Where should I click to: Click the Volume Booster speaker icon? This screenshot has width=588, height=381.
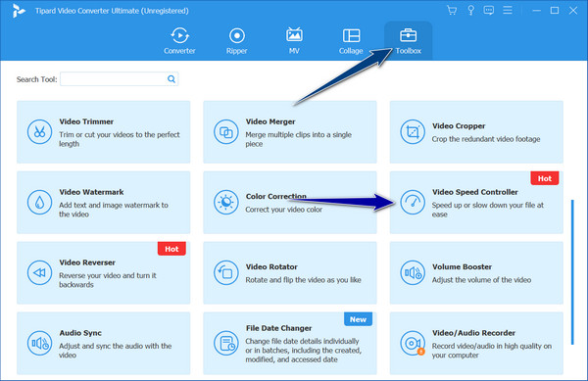click(x=413, y=272)
